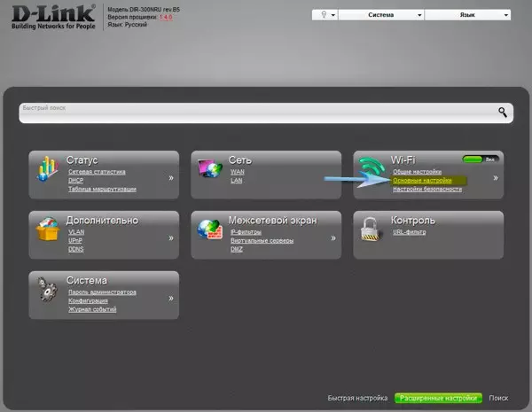
Task: Expand the Система panel chevron
Action: pos(171,298)
